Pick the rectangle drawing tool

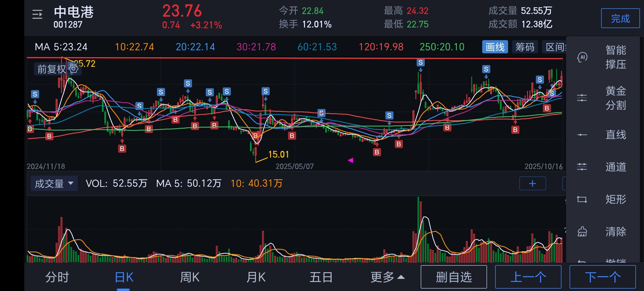pos(582,199)
